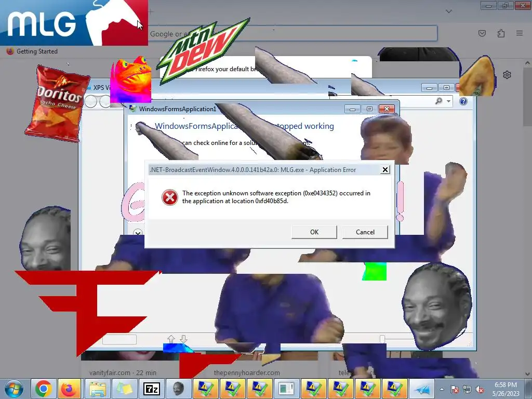Switch to the face icon taskbar app
The width and height of the screenshot is (532, 399).
pos(179,389)
